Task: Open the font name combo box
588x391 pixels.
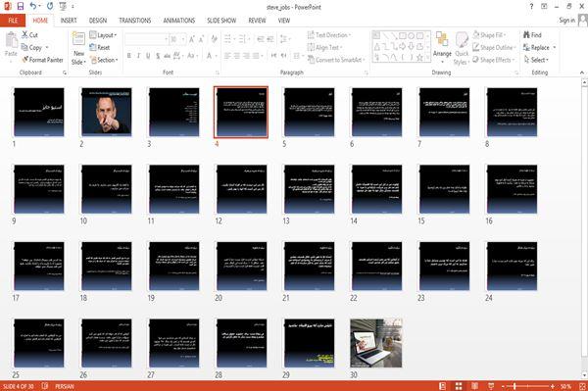Action: coord(147,39)
